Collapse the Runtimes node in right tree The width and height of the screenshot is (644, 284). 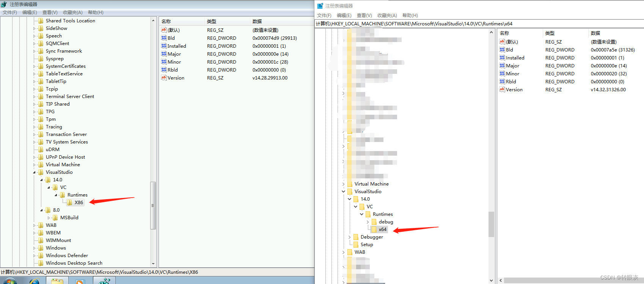tap(361, 214)
